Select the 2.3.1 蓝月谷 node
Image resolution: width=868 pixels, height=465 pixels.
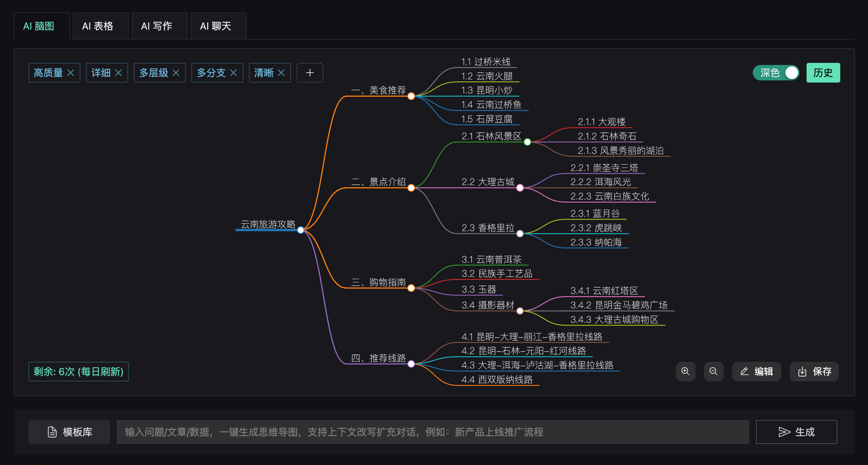tap(595, 214)
